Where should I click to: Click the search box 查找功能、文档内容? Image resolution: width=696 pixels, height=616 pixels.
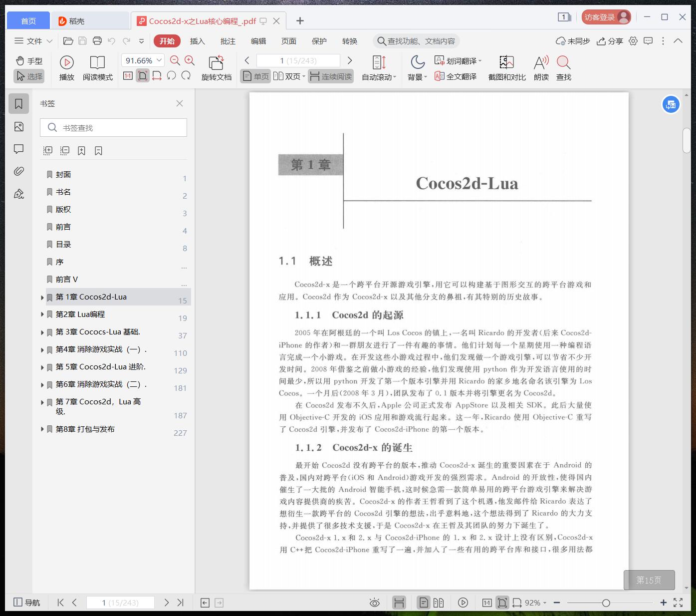pos(416,41)
